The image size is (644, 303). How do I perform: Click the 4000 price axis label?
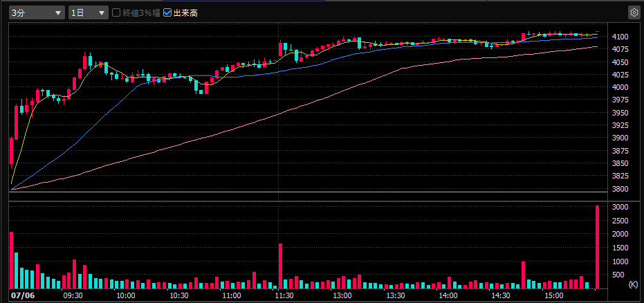pyautogui.click(x=620, y=87)
